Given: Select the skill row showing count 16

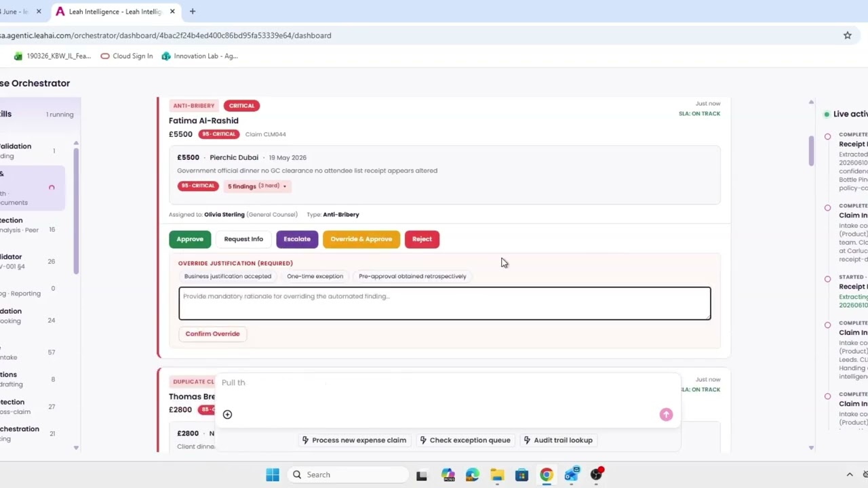Looking at the screenshot, I should (33, 225).
